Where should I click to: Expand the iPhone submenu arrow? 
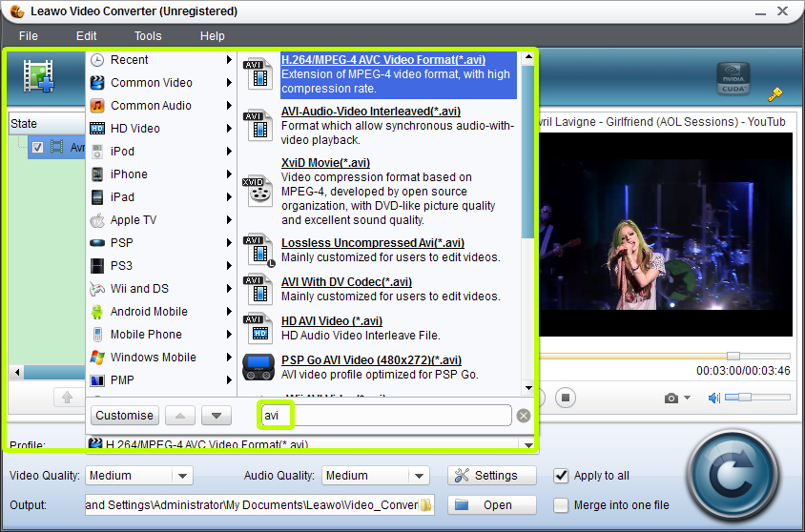[229, 174]
